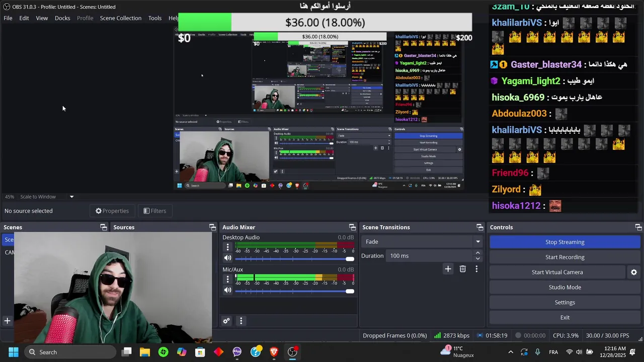Click "Dropped Frames 0 (0.0%)" status text
The width and height of the screenshot is (644, 362).
(395, 335)
